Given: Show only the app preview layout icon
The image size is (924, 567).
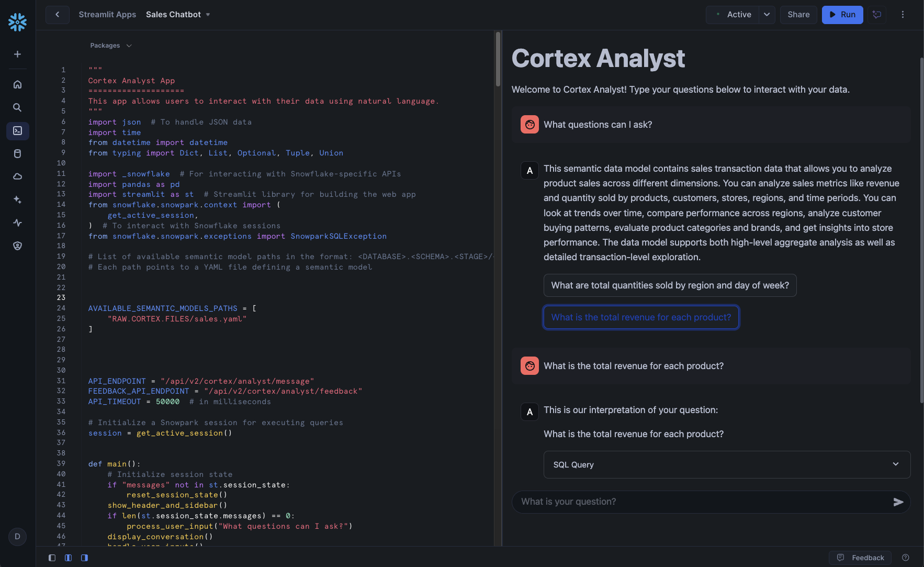Looking at the screenshot, I should pos(84,558).
